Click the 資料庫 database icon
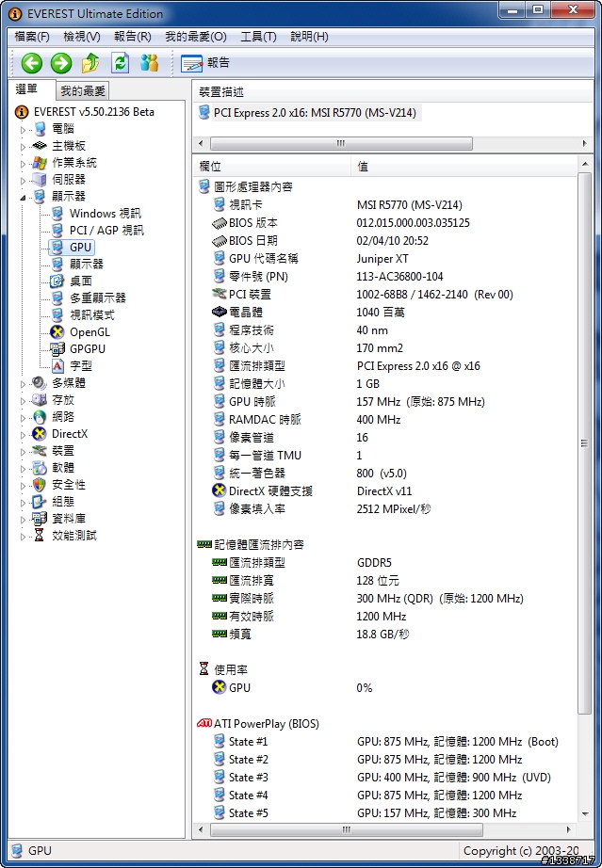Screen dimensions: 602x868 coord(40,519)
